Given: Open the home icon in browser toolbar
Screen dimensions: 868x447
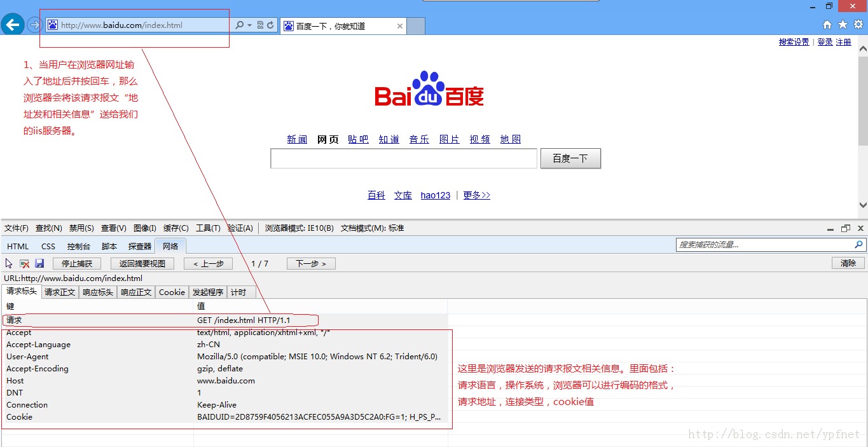Looking at the screenshot, I should pyautogui.click(x=827, y=25).
